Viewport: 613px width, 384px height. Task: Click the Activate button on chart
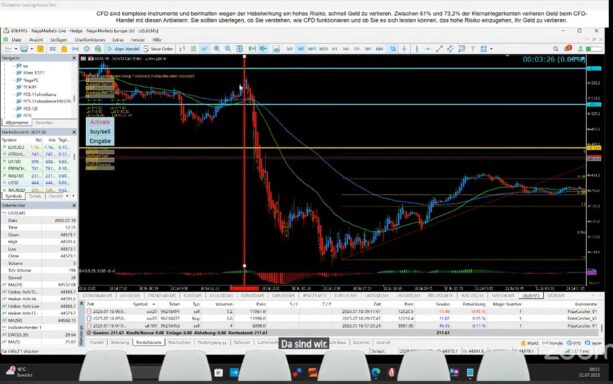[x=100, y=122]
